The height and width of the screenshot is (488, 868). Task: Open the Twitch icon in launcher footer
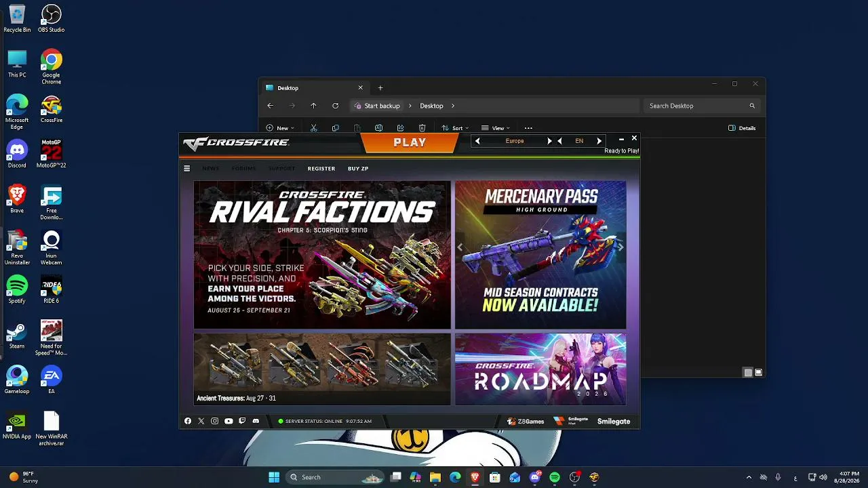(242, 421)
